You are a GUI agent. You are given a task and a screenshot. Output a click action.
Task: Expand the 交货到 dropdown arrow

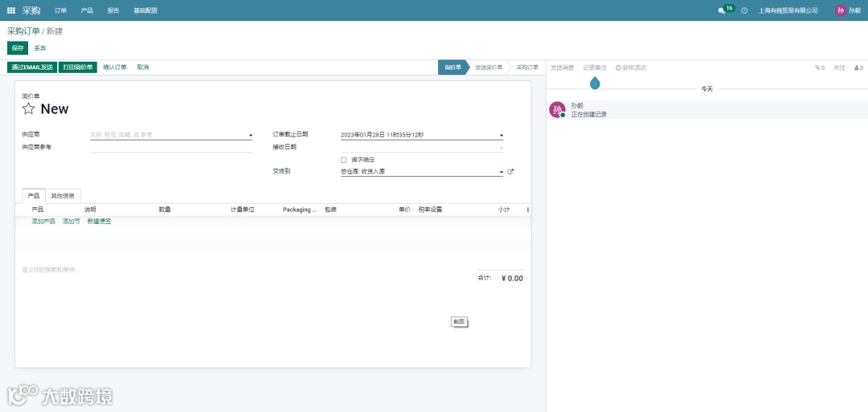pyautogui.click(x=502, y=173)
